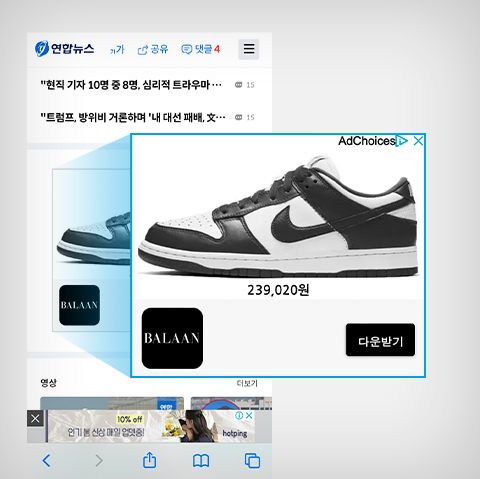Tap the Yonhap News logo
The height and width of the screenshot is (479, 480).
65,49
